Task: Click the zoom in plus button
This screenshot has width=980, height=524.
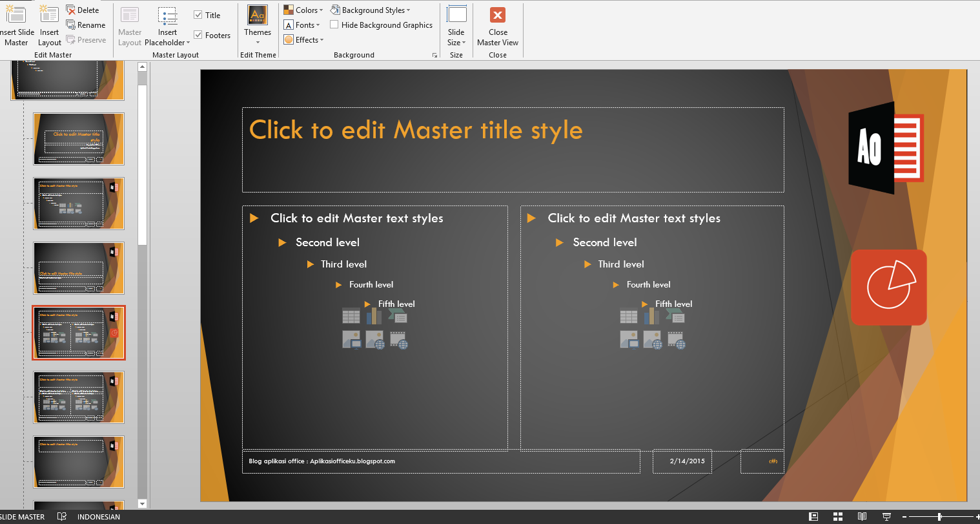Action: [977, 517]
